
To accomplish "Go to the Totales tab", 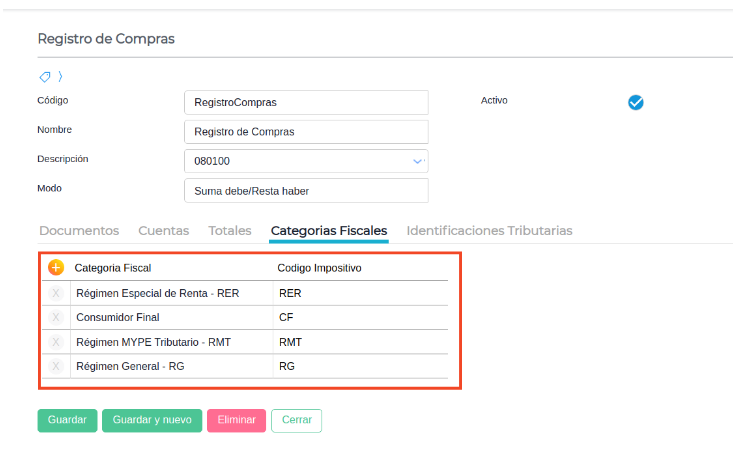I will 230,231.
